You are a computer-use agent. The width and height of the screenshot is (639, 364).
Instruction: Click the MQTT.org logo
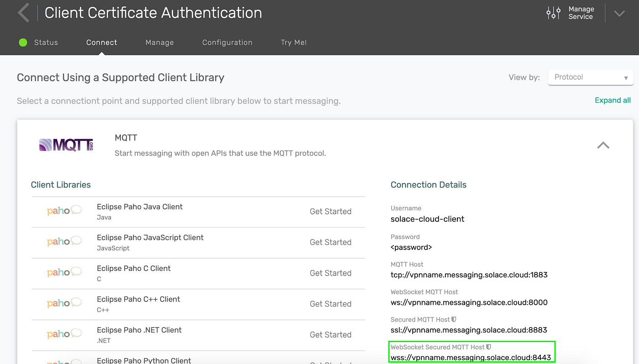66,145
